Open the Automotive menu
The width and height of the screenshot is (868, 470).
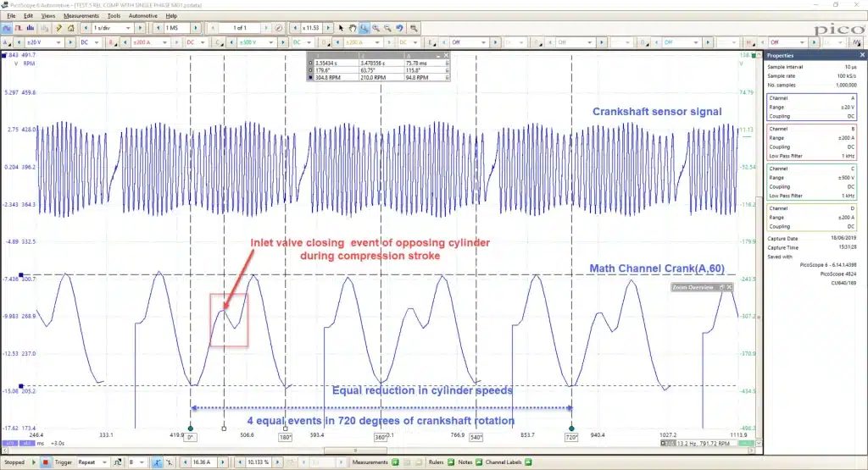pyautogui.click(x=142, y=16)
